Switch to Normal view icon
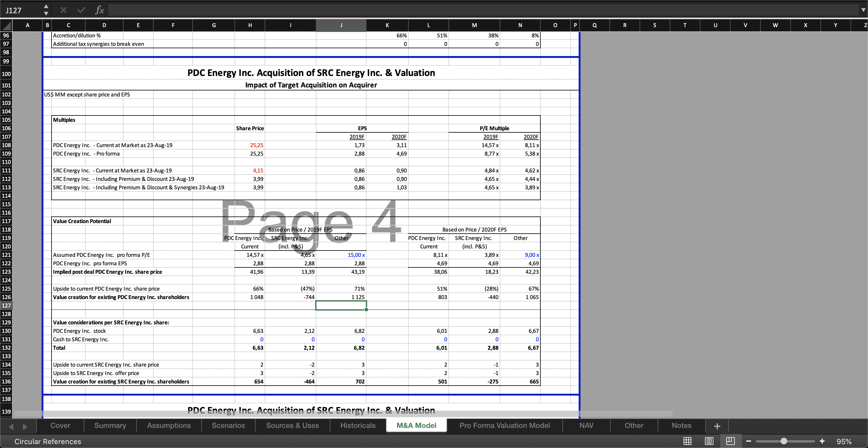The width and height of the screenshot is (868, 448). [687, 441]
